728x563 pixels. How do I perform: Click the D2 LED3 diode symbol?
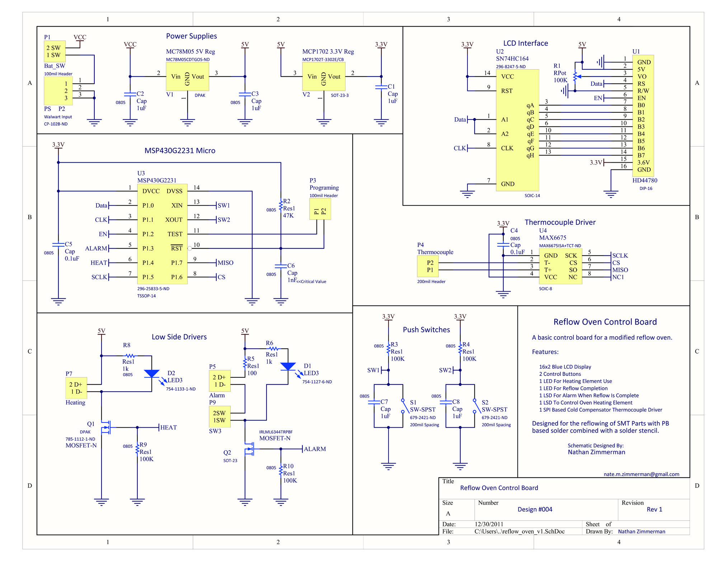tap(152, 373)
